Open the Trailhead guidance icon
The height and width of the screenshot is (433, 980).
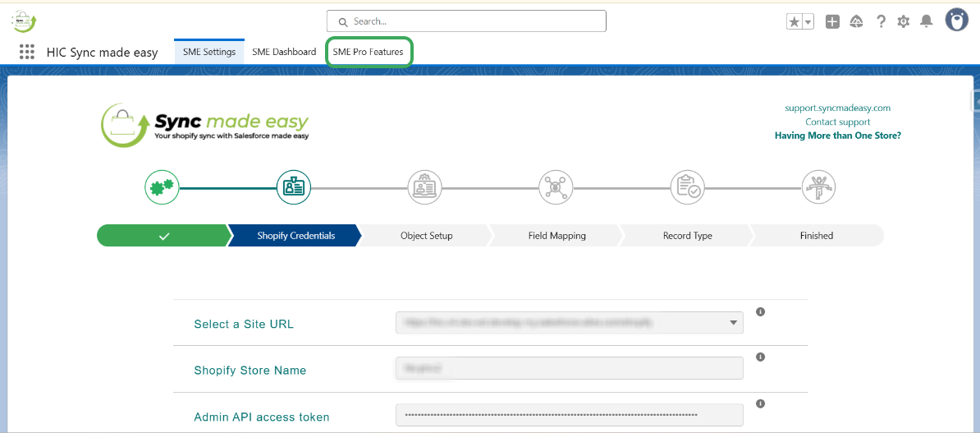pos(857,22)
